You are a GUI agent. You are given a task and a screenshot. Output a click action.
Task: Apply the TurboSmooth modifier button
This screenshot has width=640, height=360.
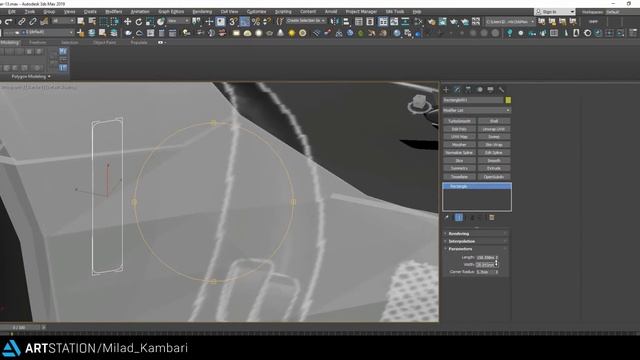tap(459, 121)
